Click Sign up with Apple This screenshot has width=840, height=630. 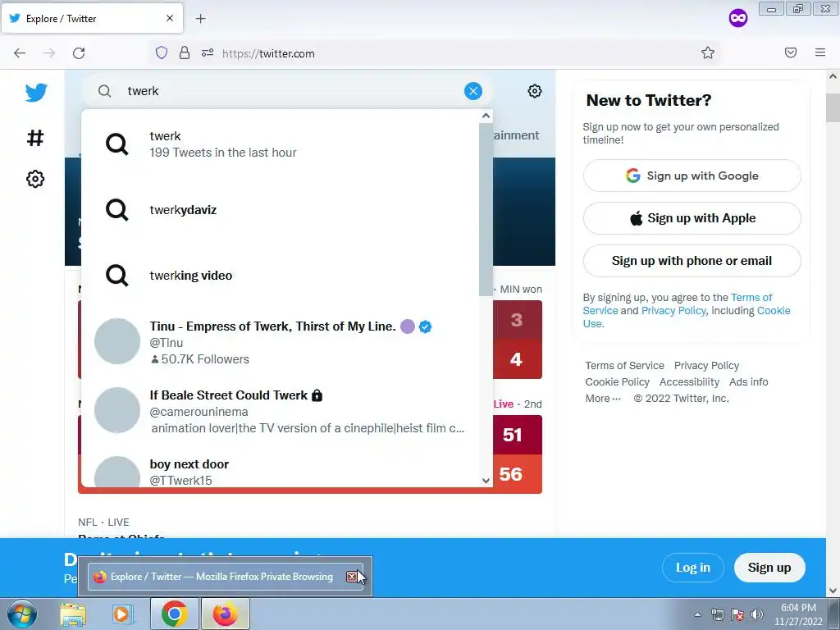692,218
